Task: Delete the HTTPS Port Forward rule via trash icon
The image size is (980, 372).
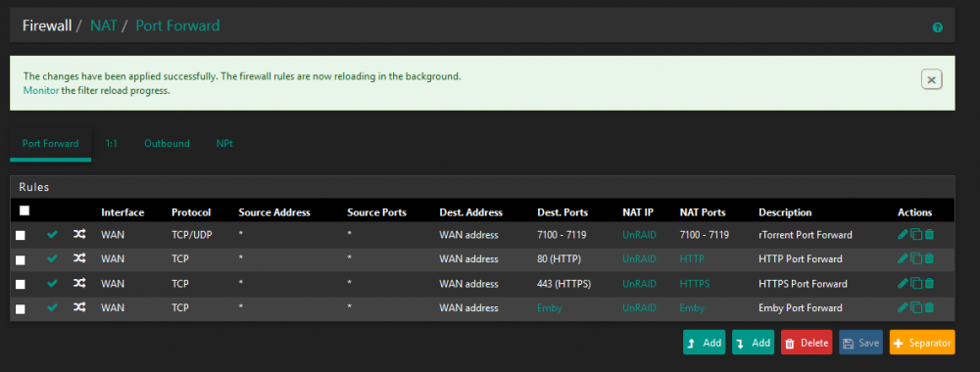Action: coord(929,283)
